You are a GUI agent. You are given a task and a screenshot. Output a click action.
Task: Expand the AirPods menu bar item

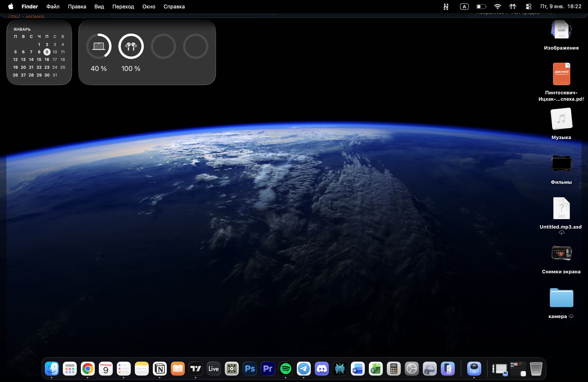pyautogui.click(x=513, y=7)
